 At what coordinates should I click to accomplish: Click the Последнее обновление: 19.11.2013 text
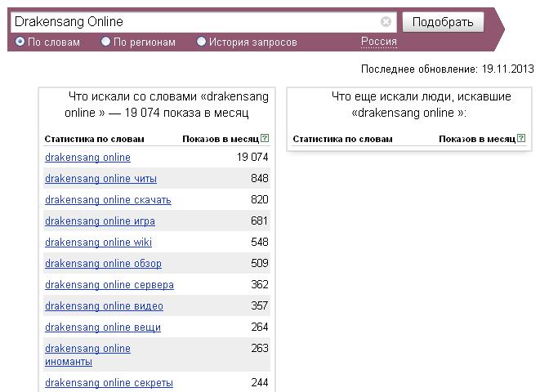point(448,69)
